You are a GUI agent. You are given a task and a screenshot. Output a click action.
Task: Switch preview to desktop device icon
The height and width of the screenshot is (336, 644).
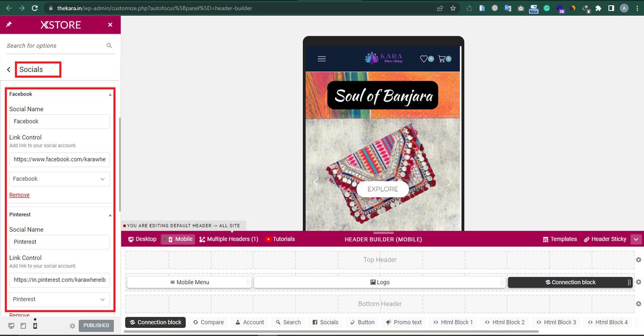pyautogui.click(x=12, y=326)
